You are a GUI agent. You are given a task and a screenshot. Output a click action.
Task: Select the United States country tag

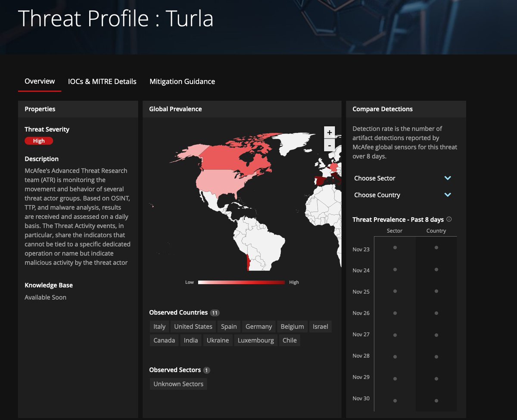193,327
